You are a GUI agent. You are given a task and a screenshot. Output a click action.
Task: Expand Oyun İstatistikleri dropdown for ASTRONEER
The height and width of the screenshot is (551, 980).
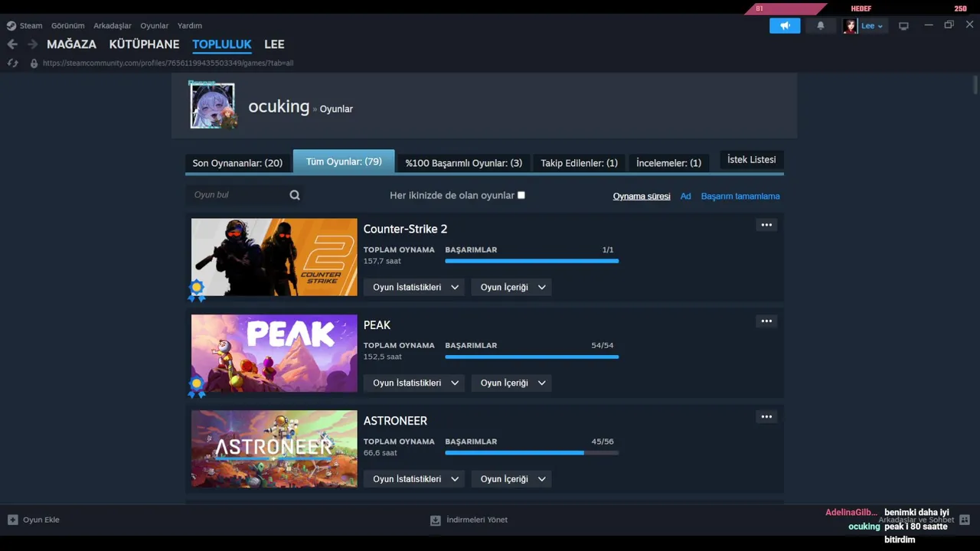[414, 479]
